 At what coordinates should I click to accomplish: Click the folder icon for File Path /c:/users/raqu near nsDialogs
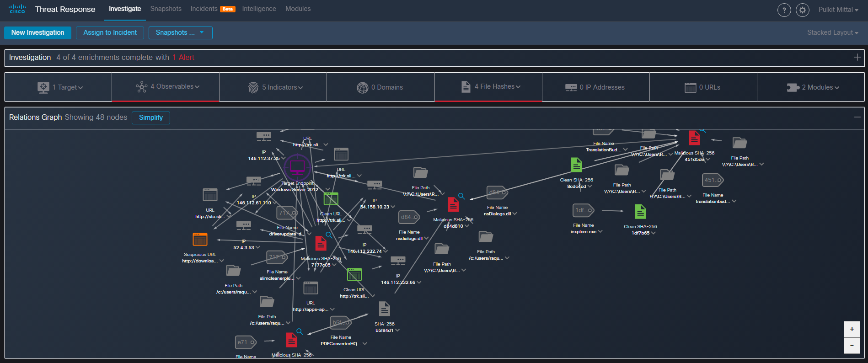pos(486,236)
